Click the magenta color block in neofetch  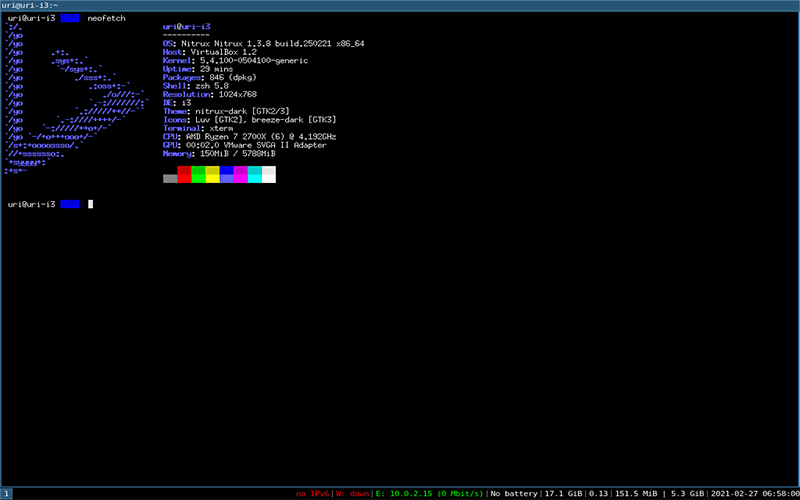[x=240, y=175]
